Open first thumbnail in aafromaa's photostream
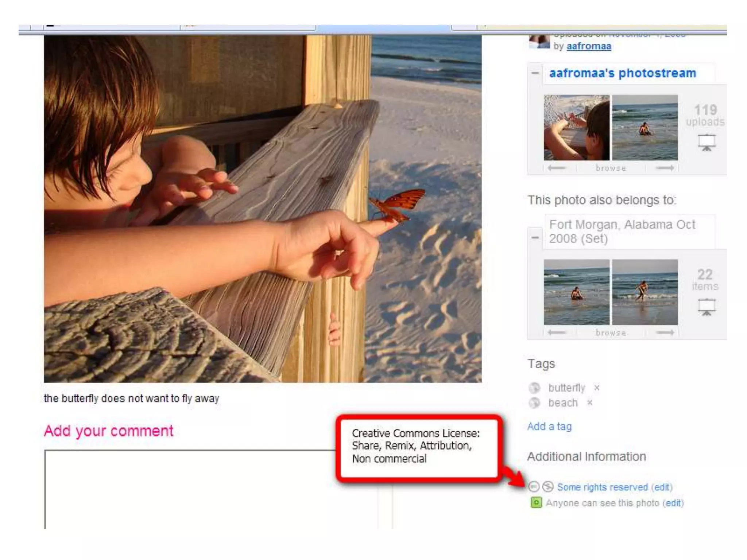This screenshot has height=560, width=747. click(x=577, y=128)
